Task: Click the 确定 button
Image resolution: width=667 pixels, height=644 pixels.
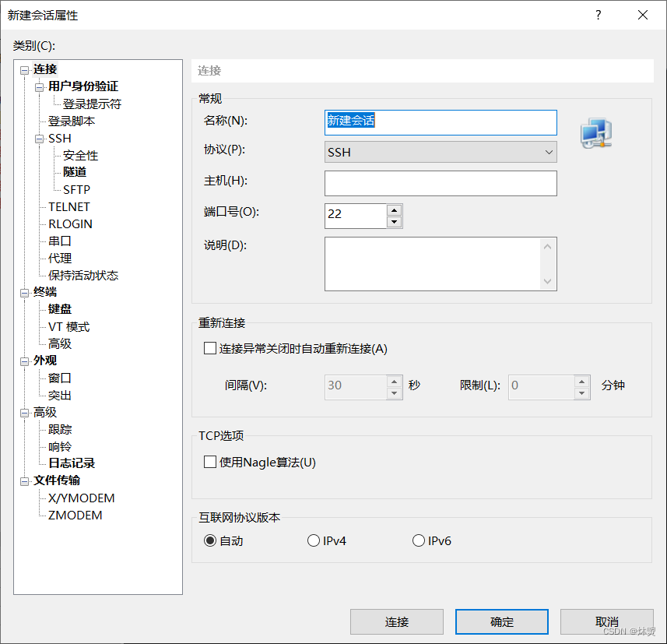Action: point(502,622)
